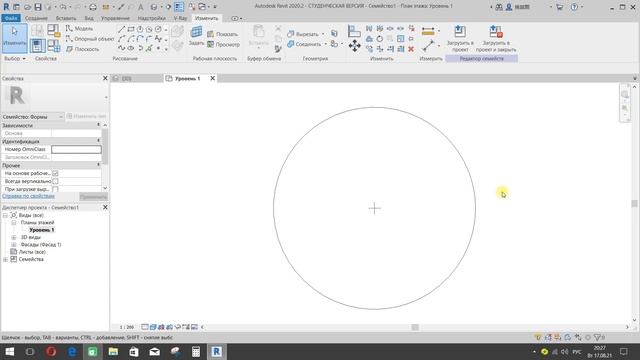This screenshot has height=360, width=640.
Task: Open the Выбор panel dropdown
Action: 15,59
